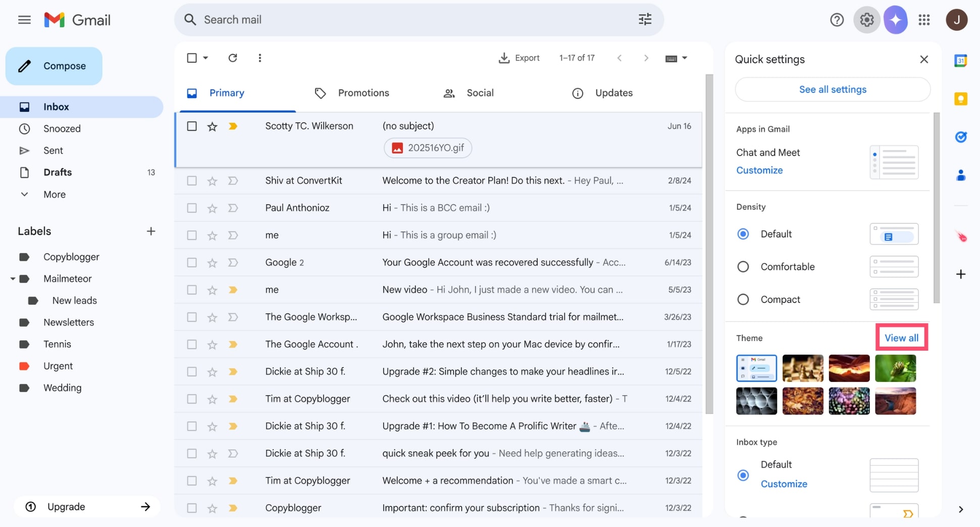Star the Paul Anthonioz email
Image resolution: width=980 pixels, height=527 pixels.
212,208
